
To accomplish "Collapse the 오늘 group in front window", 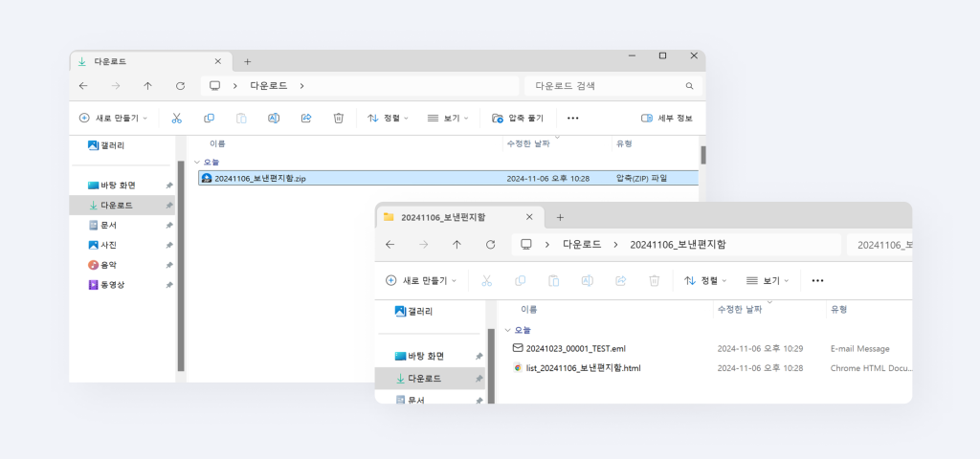I will point(507,330).
